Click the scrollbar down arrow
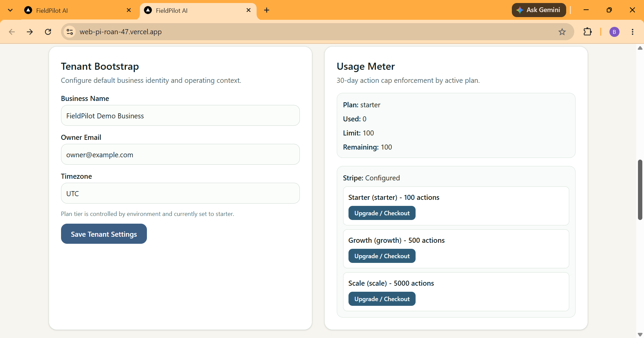Image resolution: width=644 pixels, height=338 pixels. 640,334
